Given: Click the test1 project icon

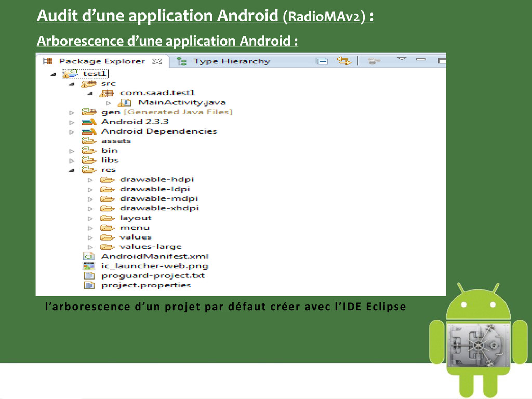Looking at the screenshot, I should click(x=71, y=74).
